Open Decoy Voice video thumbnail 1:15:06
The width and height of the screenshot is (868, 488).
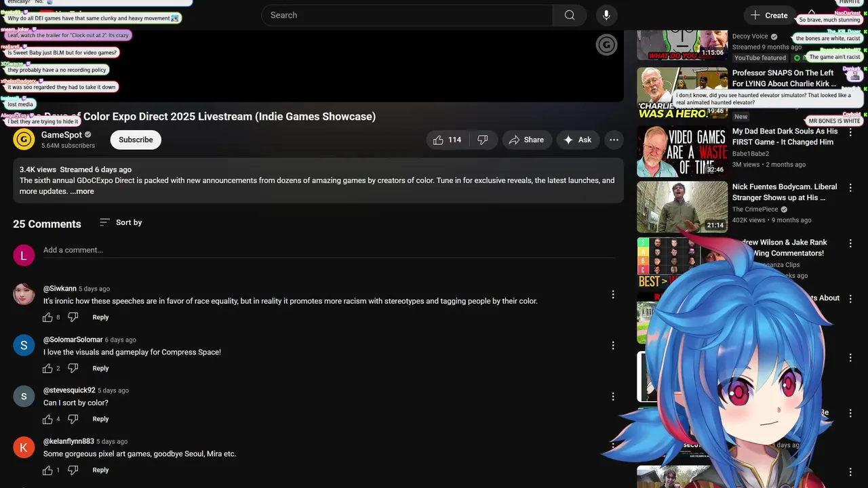tap(682, 45)
